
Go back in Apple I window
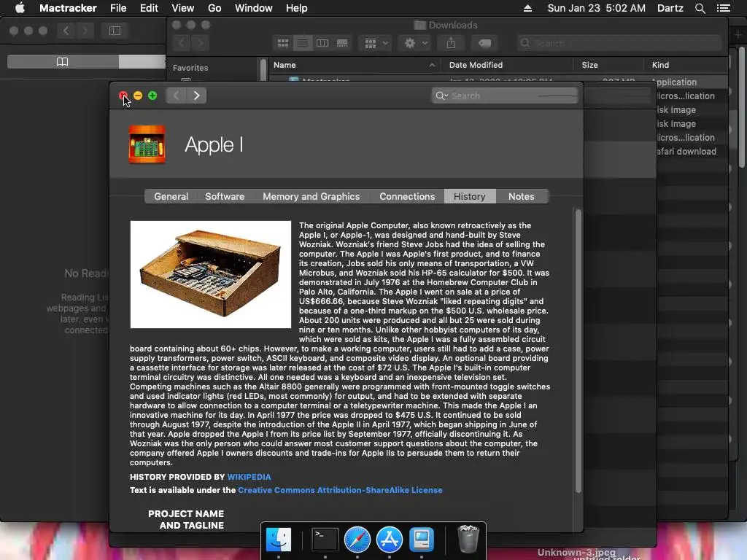point(177,96)
